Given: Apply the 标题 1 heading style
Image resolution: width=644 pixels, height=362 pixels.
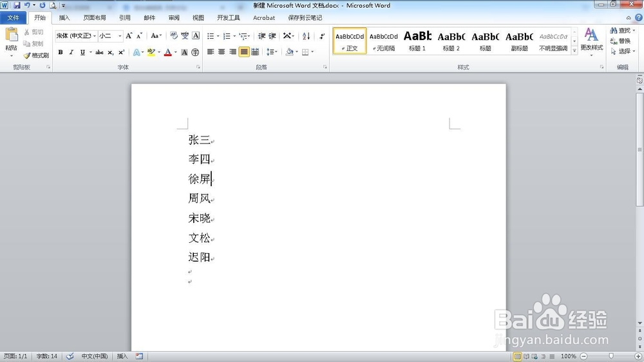Looking at the screenshot, I should [417, 41].
